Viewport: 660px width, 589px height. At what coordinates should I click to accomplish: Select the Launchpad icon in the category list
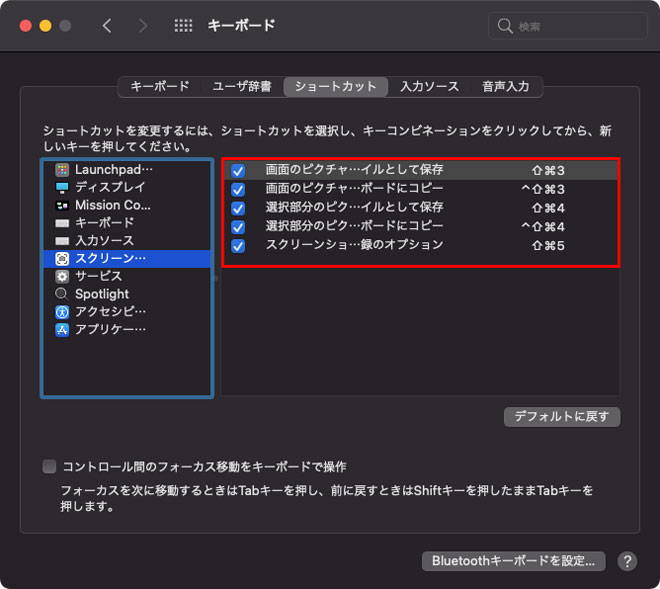pos(62,170)
